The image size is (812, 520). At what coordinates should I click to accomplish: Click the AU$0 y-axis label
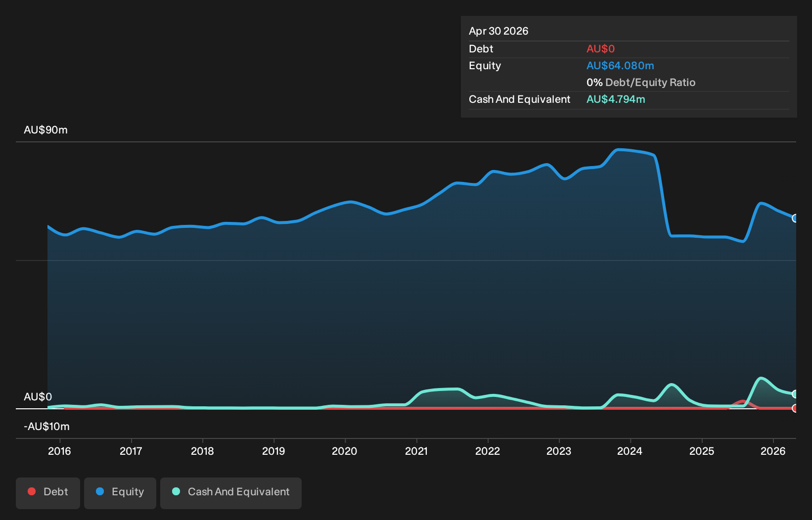pyautogui.click(x=38, y=397)
